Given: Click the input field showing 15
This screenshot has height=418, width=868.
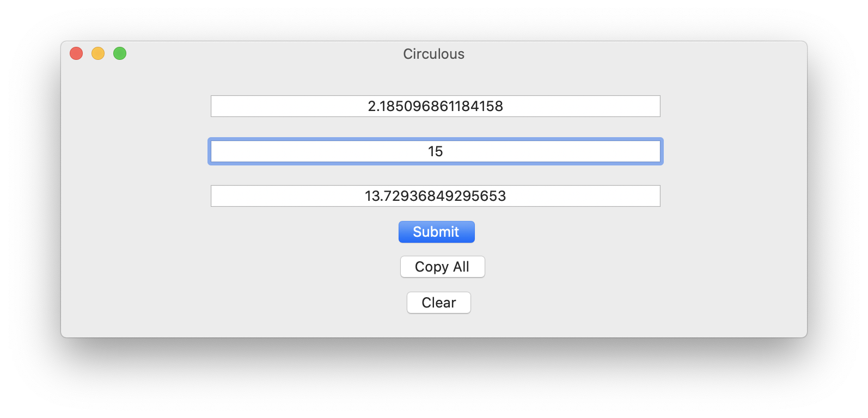Looking at the screenshot, I should click(x=435, y=151).
